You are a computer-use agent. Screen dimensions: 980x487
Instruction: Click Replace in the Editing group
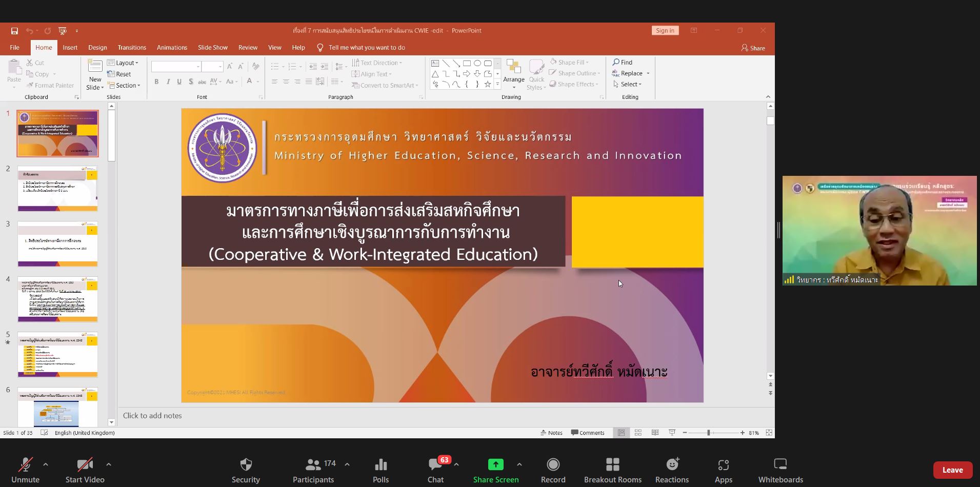coord(631,73)
